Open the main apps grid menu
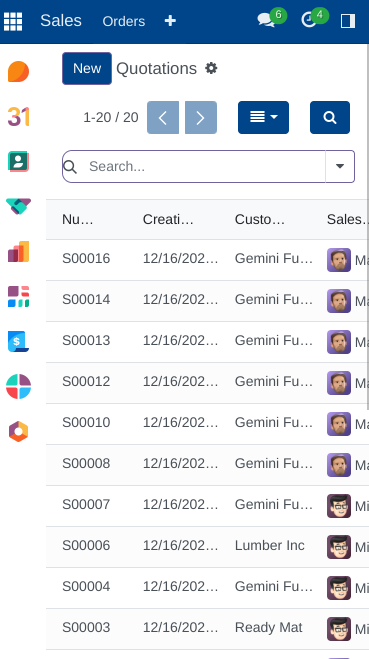The image size is (369, 659). coord(13,21)
